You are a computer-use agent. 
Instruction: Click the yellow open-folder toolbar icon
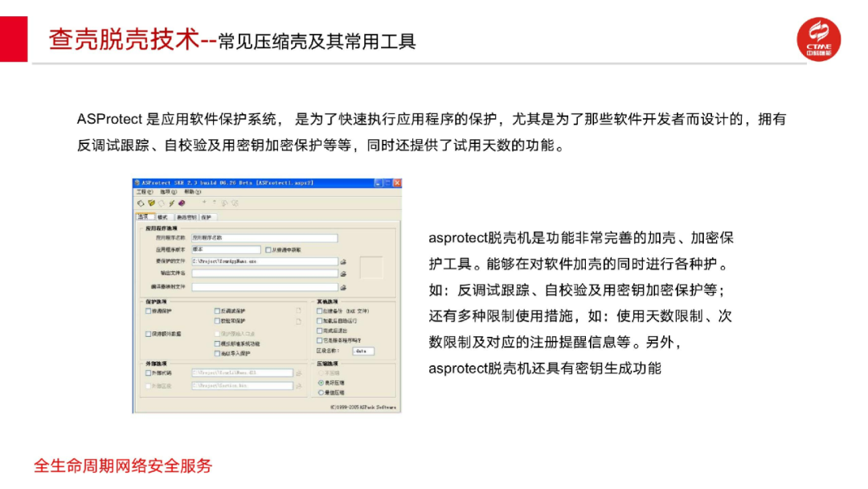click(x=151, y=203)
